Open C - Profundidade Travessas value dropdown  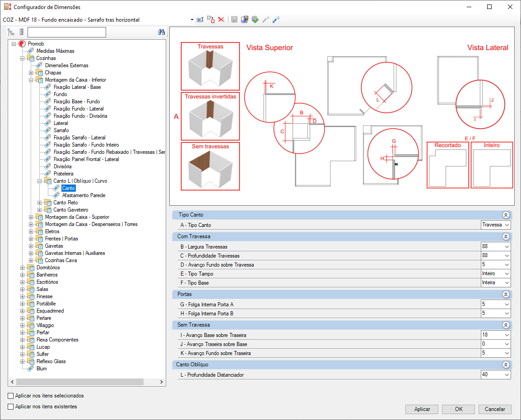click(507, 256)
